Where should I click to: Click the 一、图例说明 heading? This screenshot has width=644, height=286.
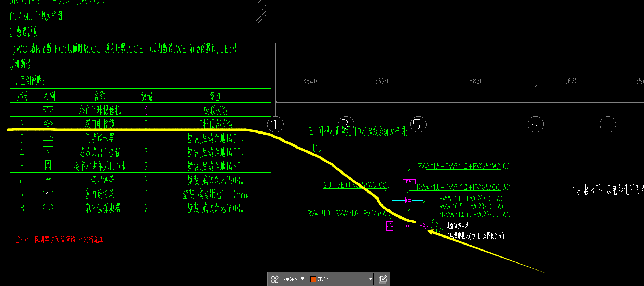pos(27,81)
